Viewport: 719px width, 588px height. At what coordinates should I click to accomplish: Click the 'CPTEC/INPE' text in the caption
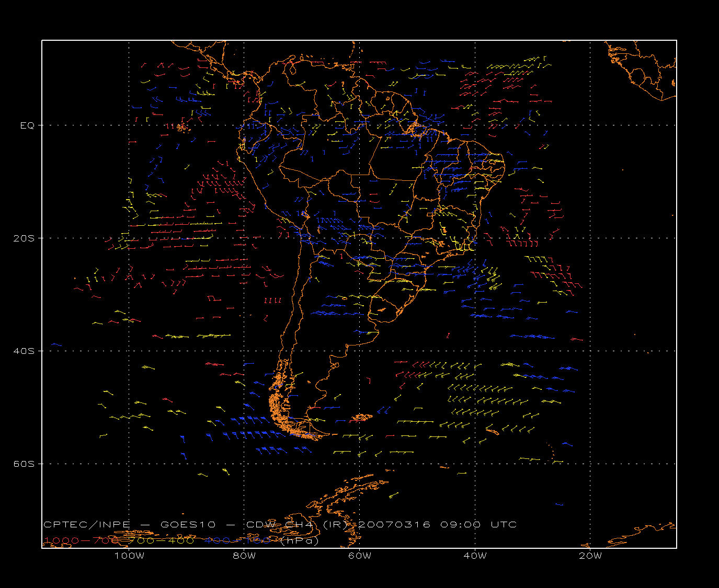87,525
